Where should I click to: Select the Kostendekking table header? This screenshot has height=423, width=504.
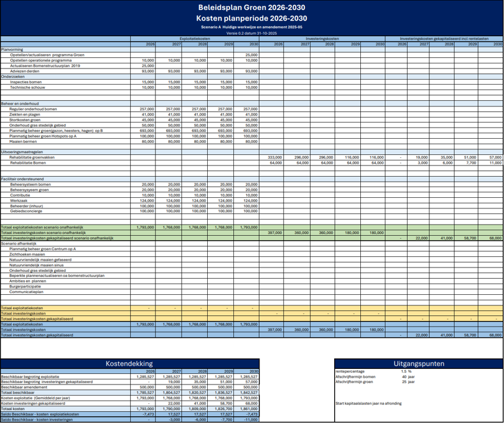129,363
